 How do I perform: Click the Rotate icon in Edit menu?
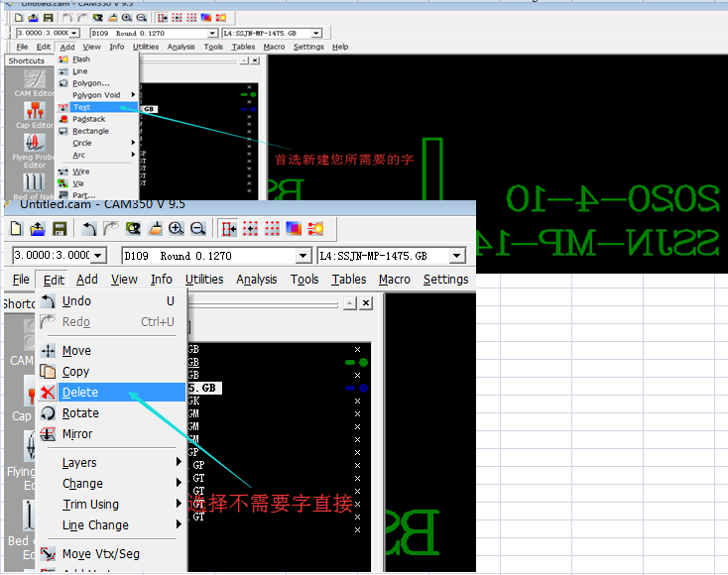point(48,413)
